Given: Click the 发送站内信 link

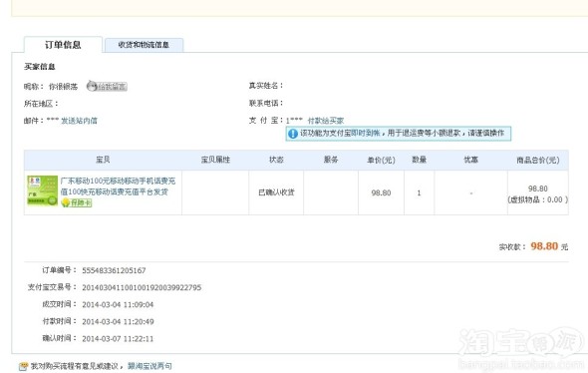Looking at the screenshot, I should click(79, 121).
